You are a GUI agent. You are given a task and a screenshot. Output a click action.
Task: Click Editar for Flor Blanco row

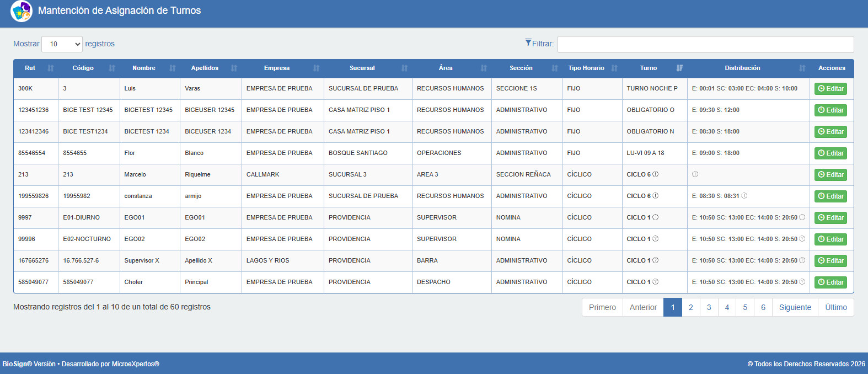click(831, 153)
